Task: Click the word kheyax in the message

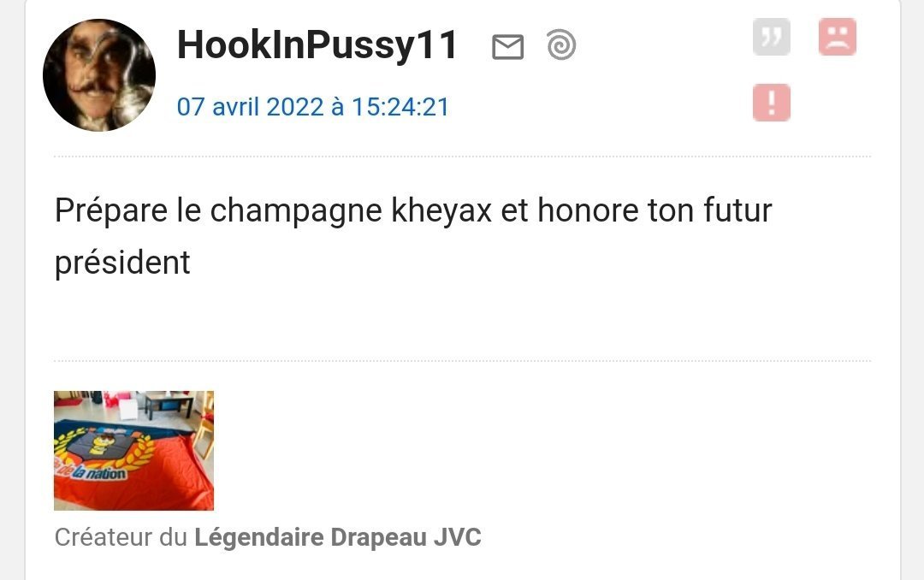Action: [441, 210]
